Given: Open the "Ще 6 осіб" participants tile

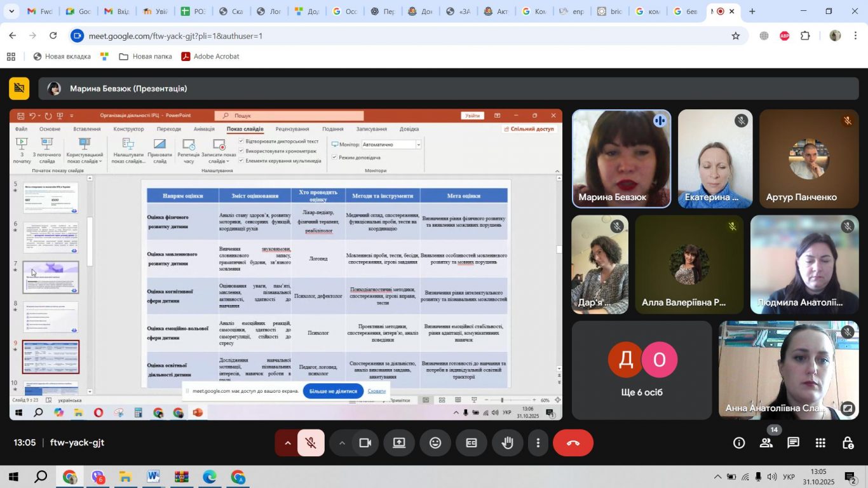Looking at the screenshot, I should [642, 370].
